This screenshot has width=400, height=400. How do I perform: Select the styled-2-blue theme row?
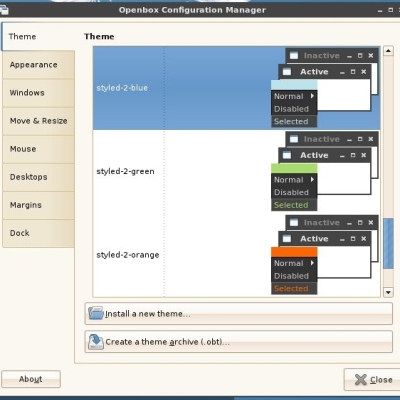point(236,88)
